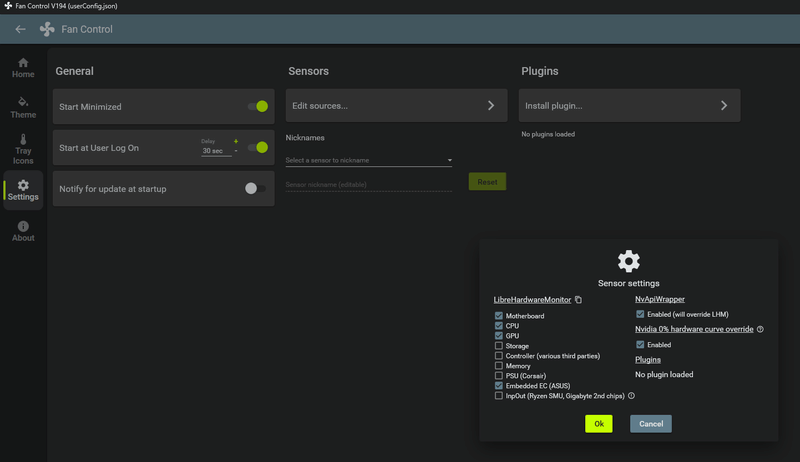Uncheck Embedded EC (ASUS) checkbox

(499, 385)
